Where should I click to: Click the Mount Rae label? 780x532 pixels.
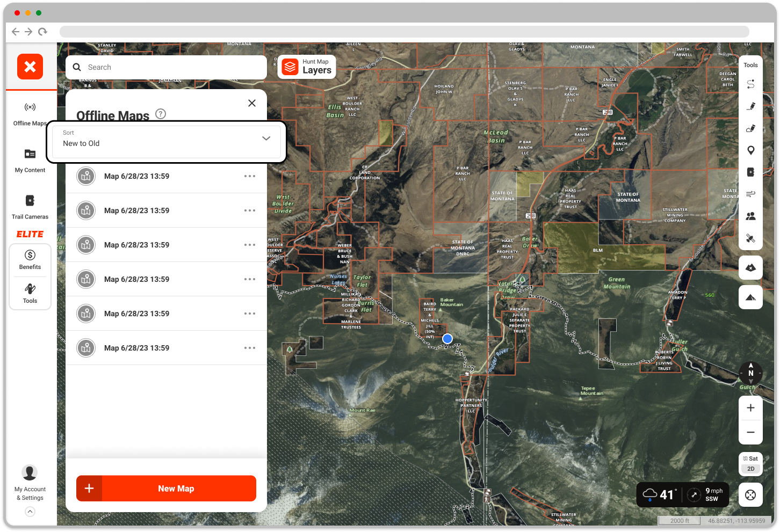click(363, 410)
